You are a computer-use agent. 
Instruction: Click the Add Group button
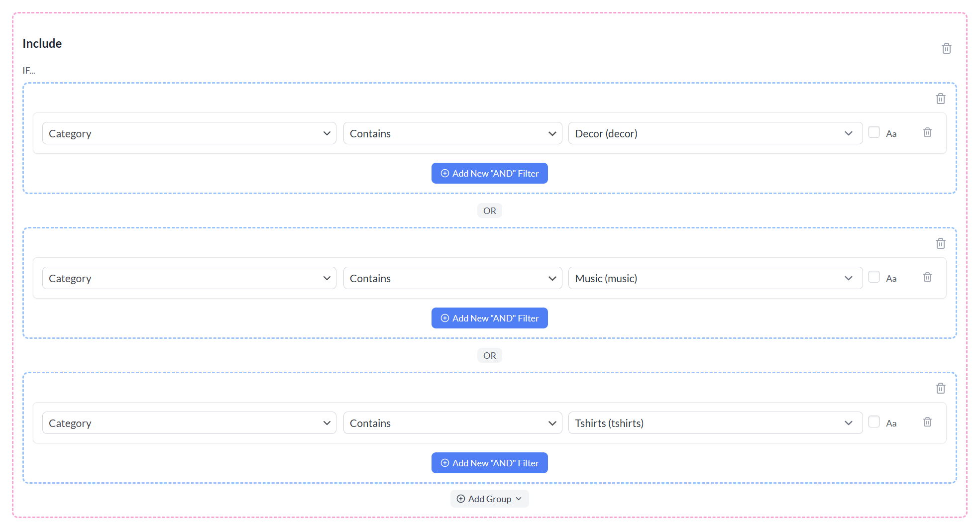click(489, 499)
